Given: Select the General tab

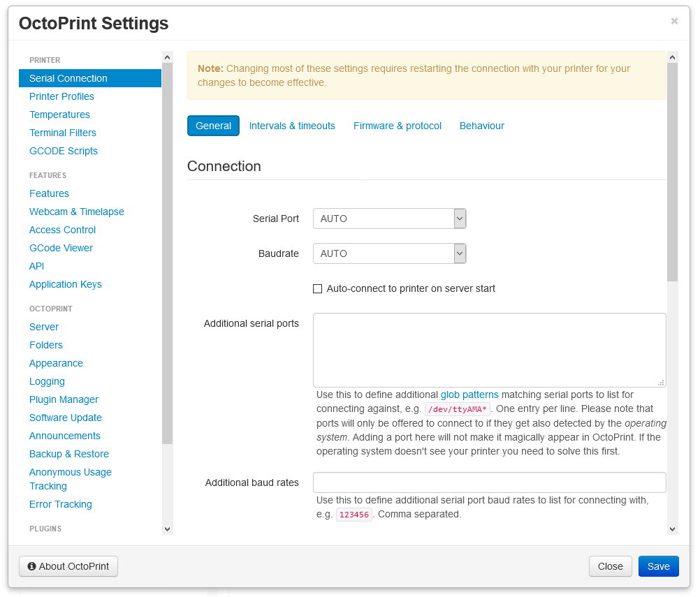Looking at the screenshot, I should coord(213,126).
